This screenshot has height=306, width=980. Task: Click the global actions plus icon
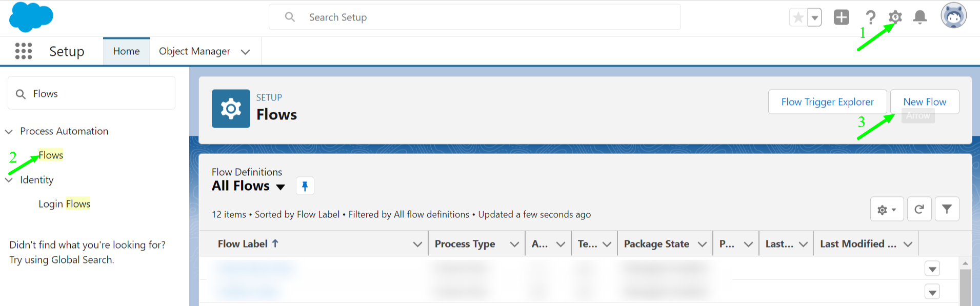point(842,17)
